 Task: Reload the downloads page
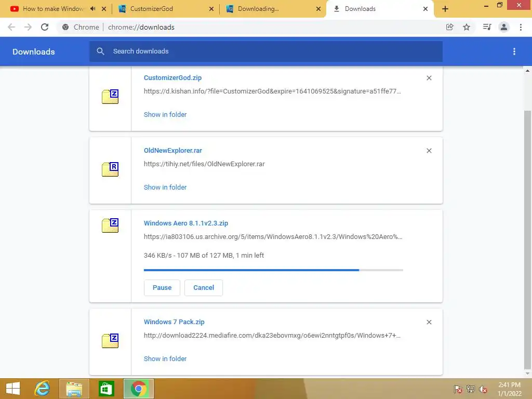point(45,27)
